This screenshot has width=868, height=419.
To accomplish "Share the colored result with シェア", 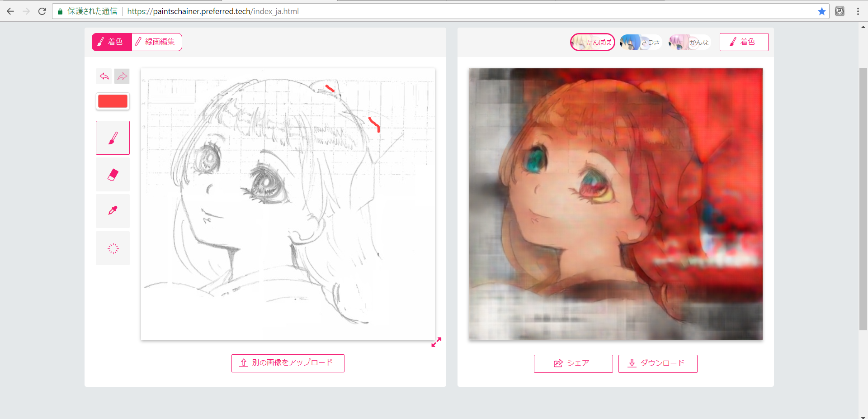I will coord(573,363).
